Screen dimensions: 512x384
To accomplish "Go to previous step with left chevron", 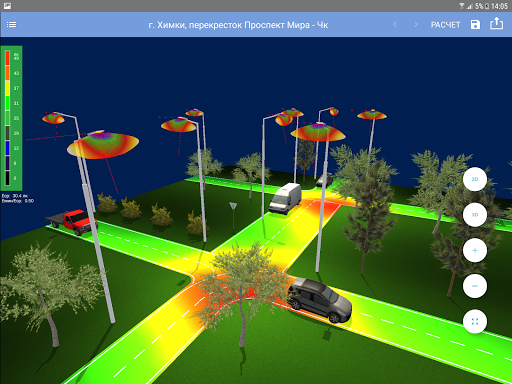I will coord(395,24).
